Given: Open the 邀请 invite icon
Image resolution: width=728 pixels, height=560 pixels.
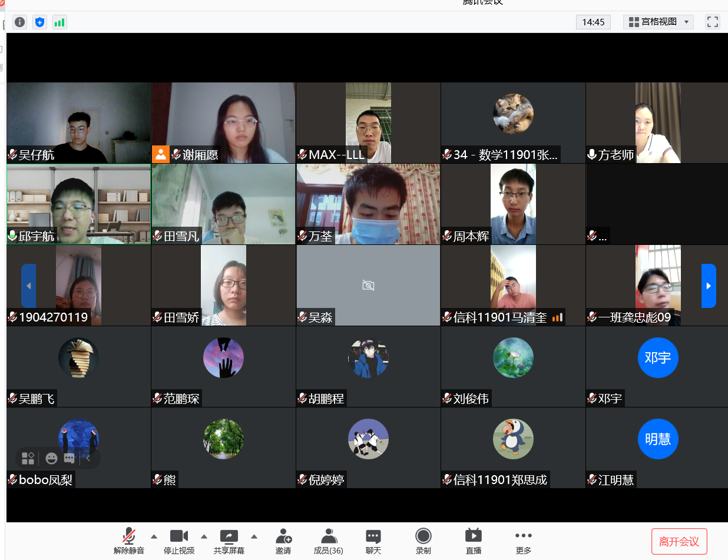Looking at the screenshot, I should (283, 541).
